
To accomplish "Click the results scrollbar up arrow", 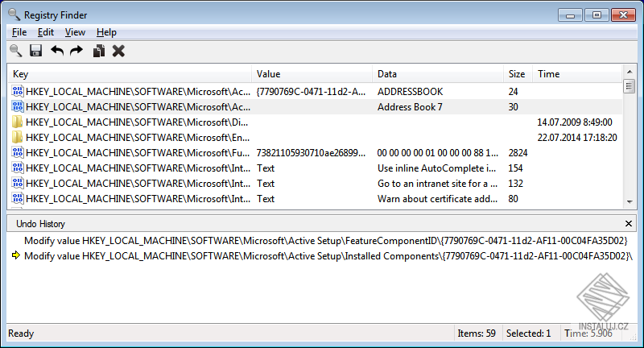I will pyautogui.click(x=630, y=72).
